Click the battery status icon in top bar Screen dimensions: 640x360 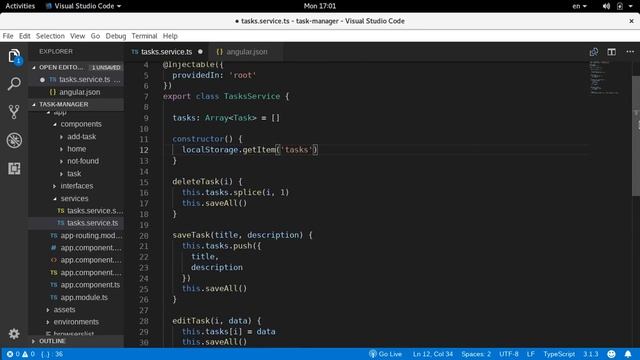[x=620, y=6]
